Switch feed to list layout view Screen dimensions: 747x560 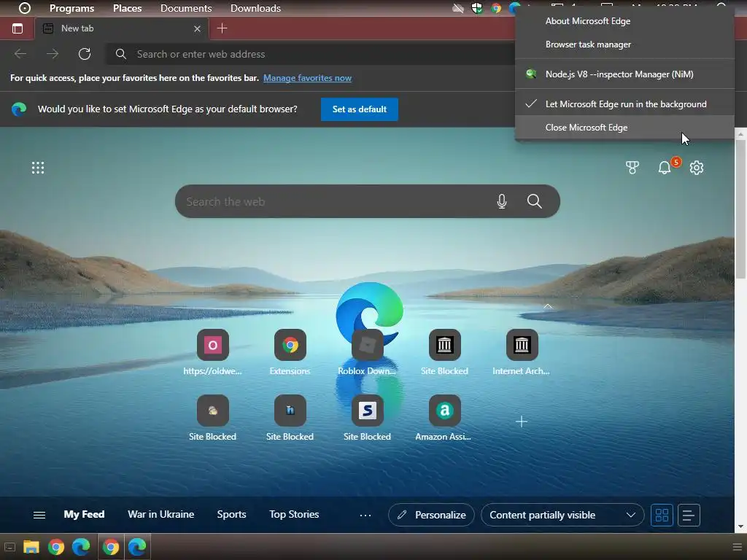pos(689,515)
